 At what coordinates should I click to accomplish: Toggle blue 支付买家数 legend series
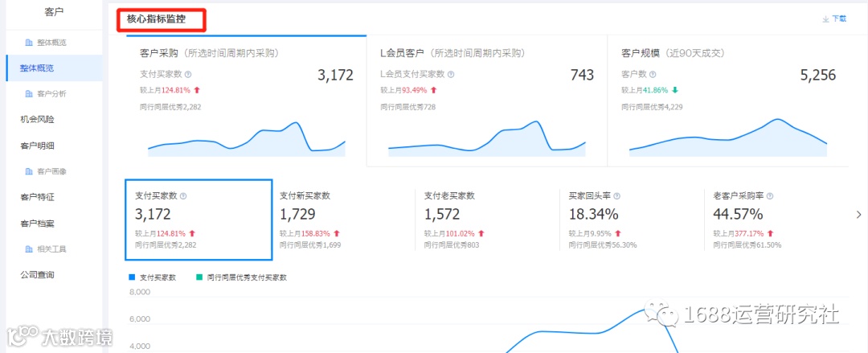(152, 277)
